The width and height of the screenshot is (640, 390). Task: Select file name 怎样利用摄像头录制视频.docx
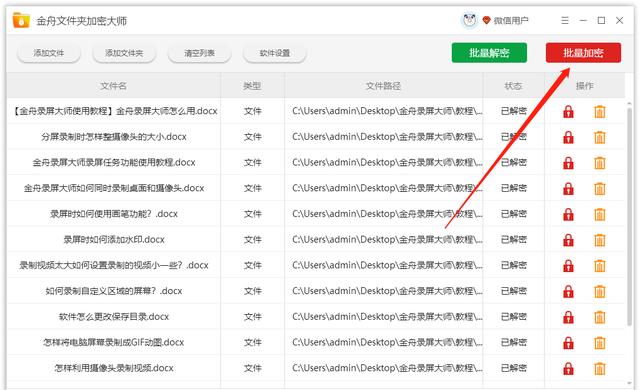pyautogui.click(x=114, y=368)
